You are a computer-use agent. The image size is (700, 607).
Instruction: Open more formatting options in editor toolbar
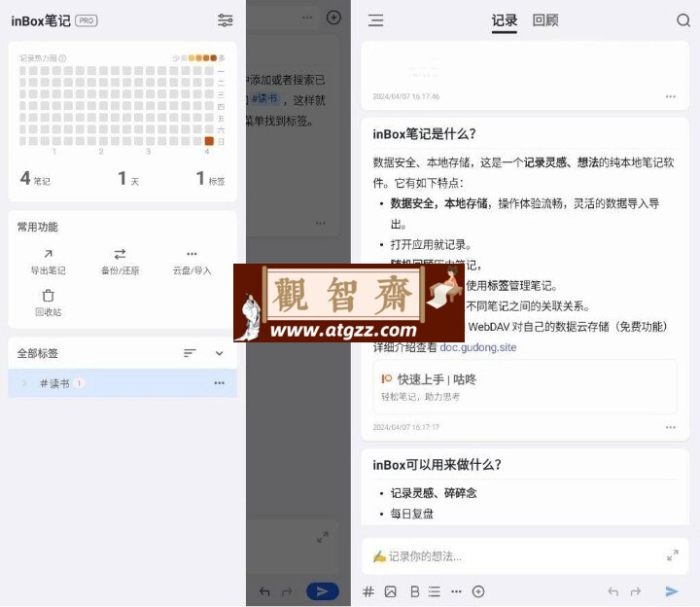pos(456,591)
